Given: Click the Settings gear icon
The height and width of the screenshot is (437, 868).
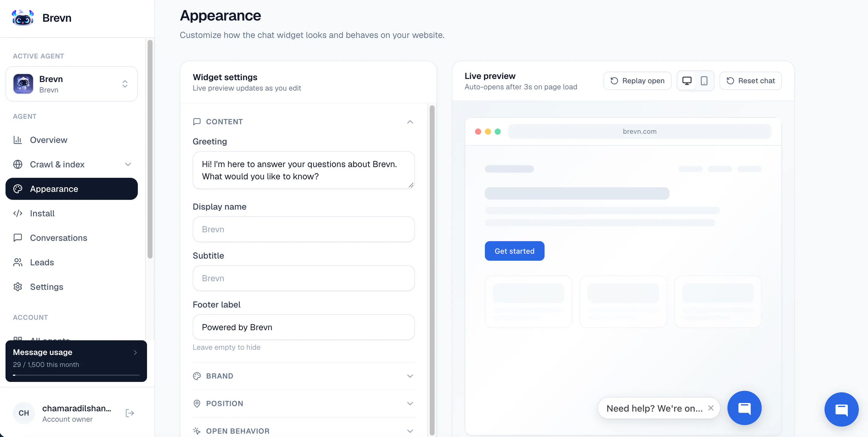Looking at the screenshot, I should 17,287.
